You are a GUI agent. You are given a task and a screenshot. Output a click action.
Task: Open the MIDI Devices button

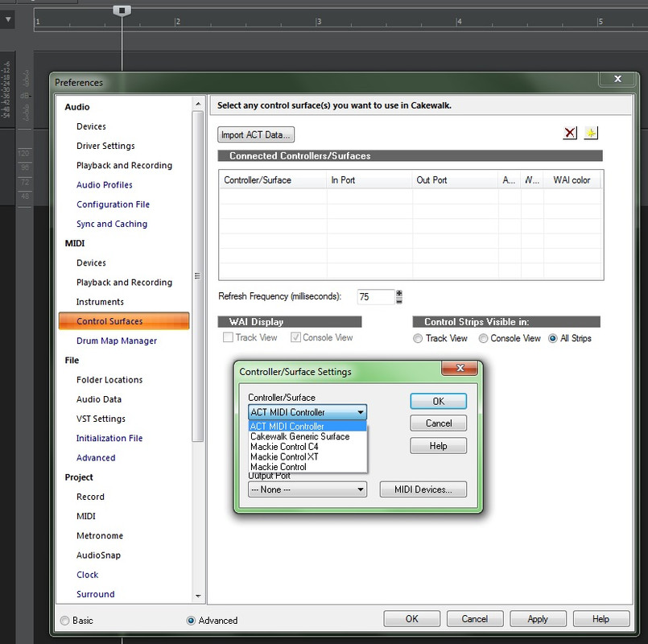point(423,489)
